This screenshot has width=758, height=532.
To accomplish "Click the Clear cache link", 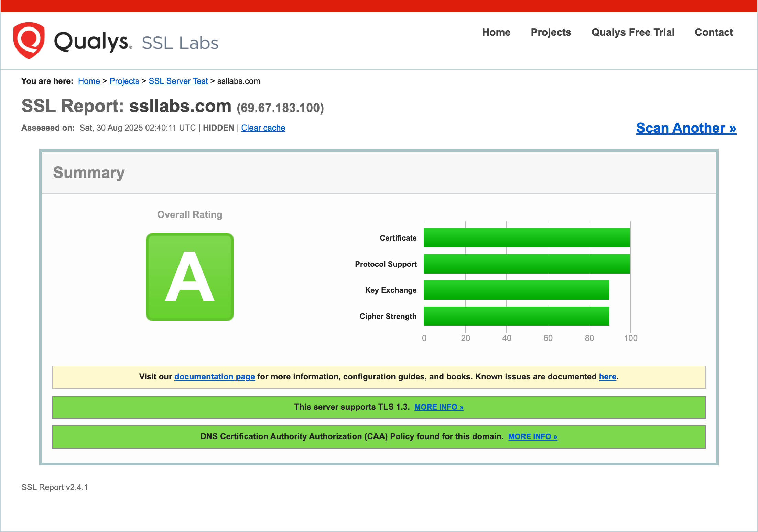I will point(263,128).
